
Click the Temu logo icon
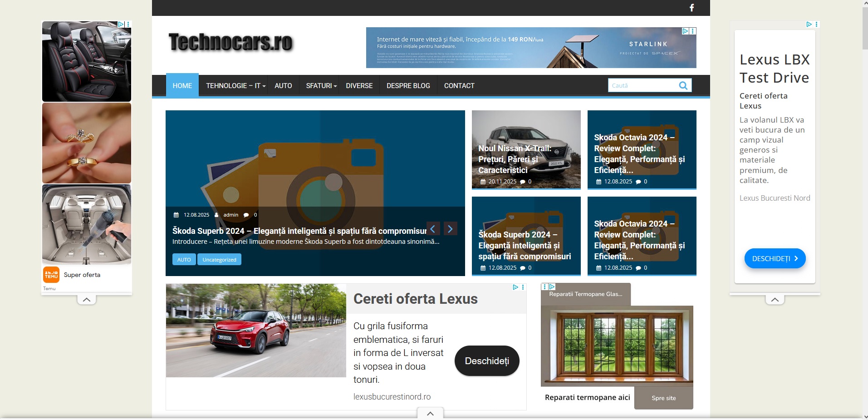pyautogui.click(x=51, y=275)
